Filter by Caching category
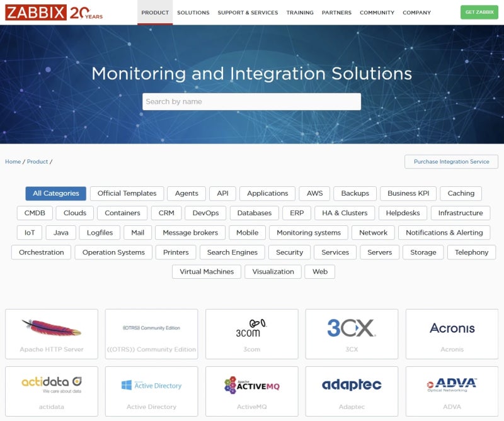The height and width of the screenshot is (421, 504). pyautogui.click(x=461, y=193)
